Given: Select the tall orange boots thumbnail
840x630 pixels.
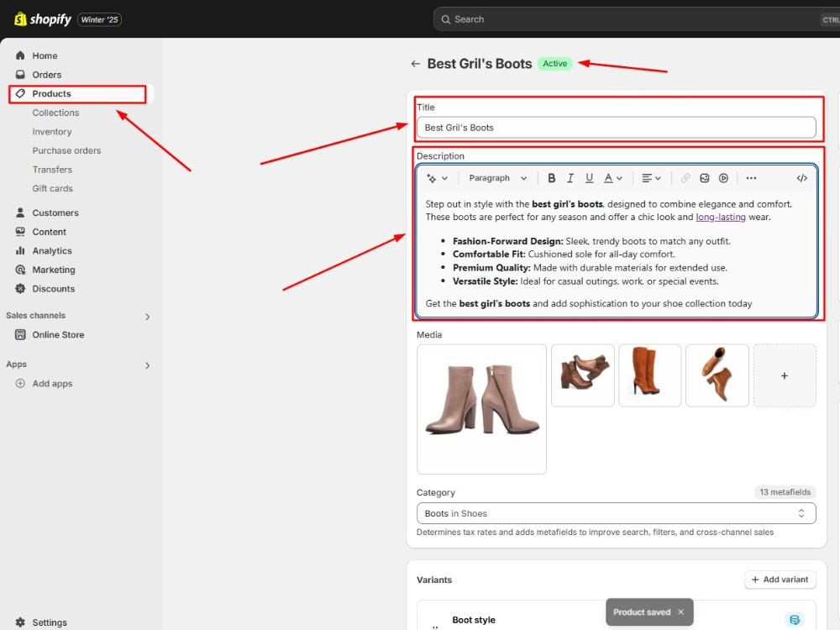Looking at the screenshot, I should 650,375.
